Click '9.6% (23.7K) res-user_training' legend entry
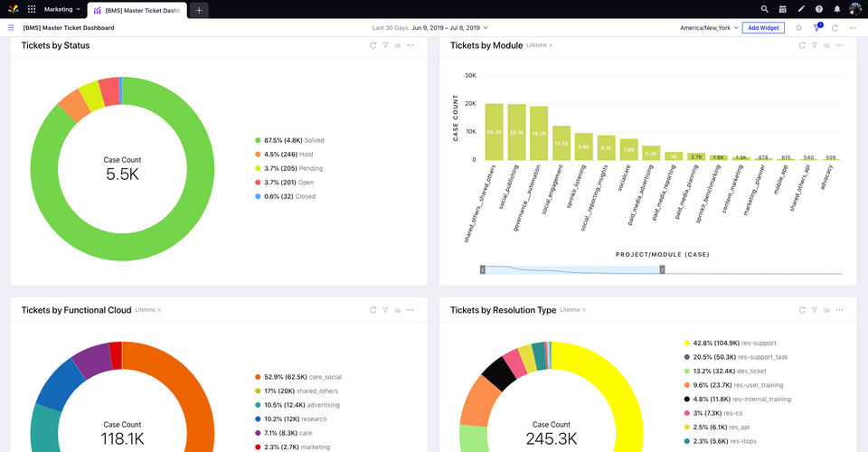The height and width of the screenshot is (452, 868). [733, 385]
